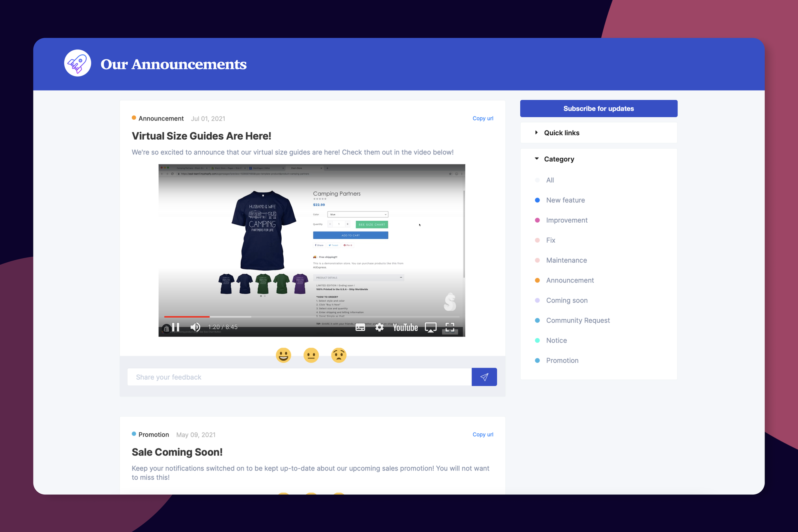798x532 pixels.
Task: Select the All category filter
Action: (x=549, y=180)
